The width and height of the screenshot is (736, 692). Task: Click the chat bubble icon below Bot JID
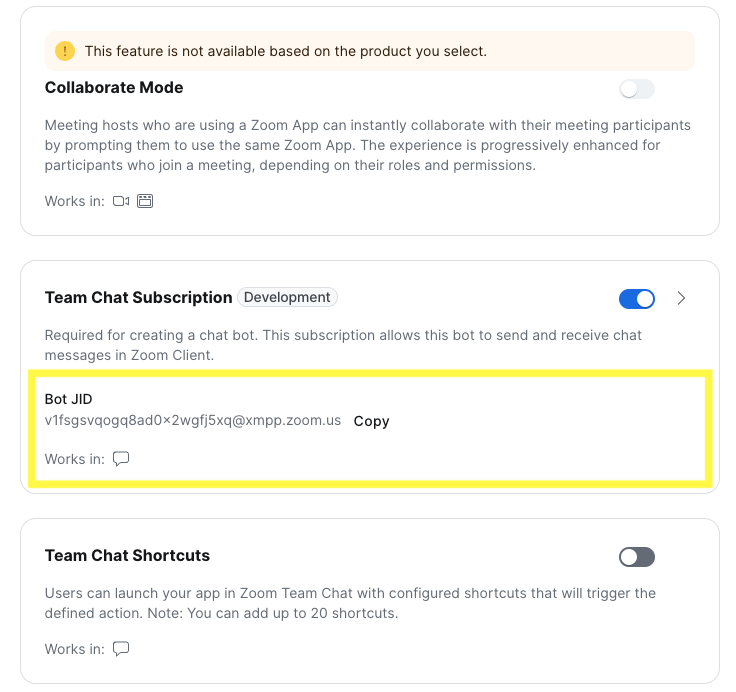121,459
